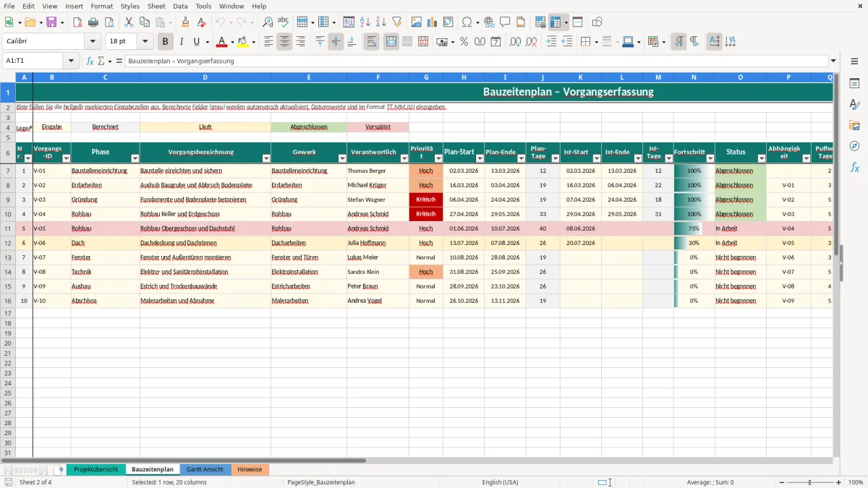
Task: Insert an image via toolbar icon
Action: click(x=417, y=22)
